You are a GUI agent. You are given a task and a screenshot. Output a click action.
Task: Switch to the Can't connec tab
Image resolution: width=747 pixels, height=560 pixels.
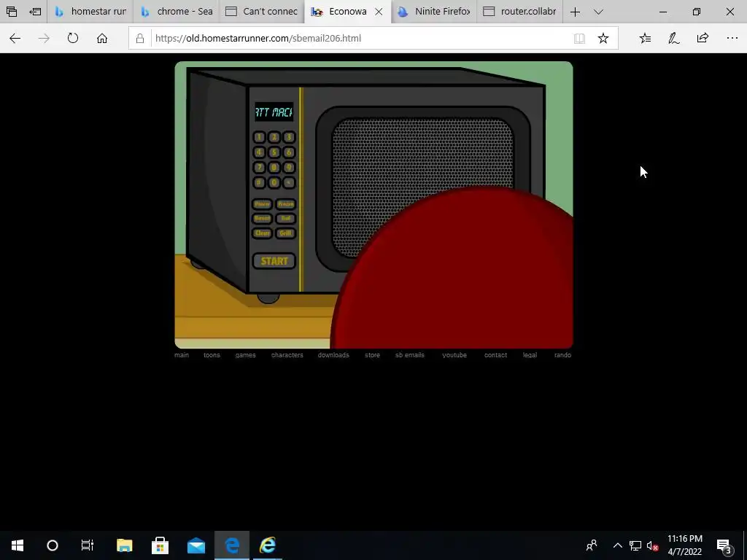pos(262,12)
